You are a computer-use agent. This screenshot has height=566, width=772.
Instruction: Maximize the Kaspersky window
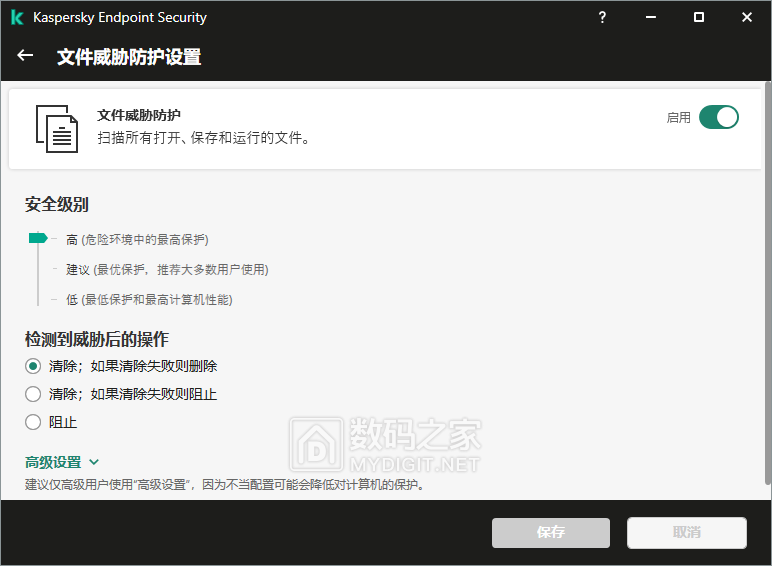(x=699, y=17)
